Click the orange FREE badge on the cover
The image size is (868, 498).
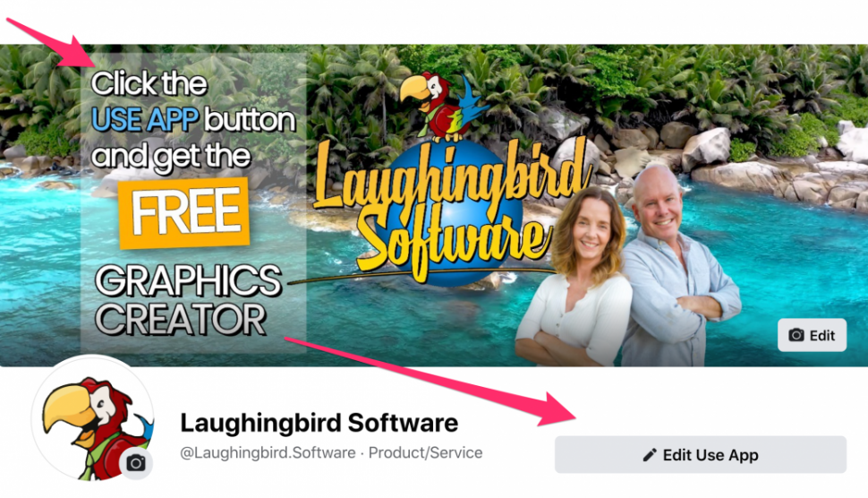click(x=184, y=212)
